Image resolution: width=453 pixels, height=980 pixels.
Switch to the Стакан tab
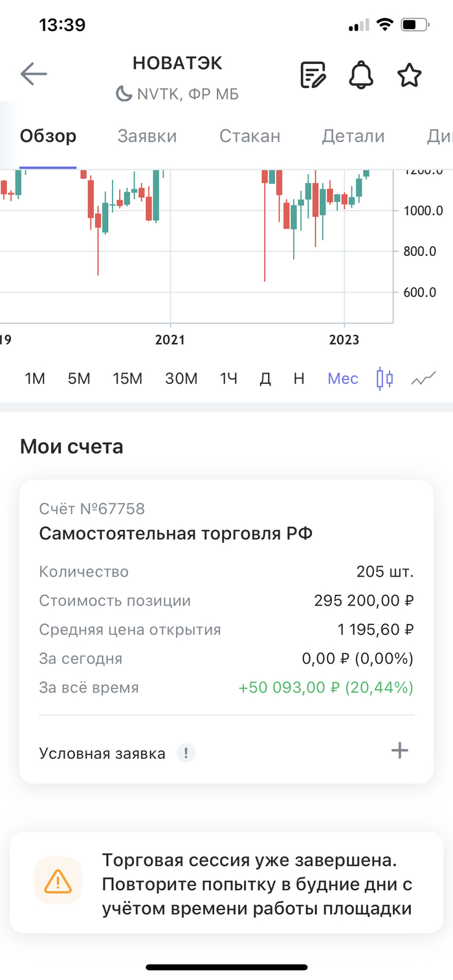[x=250, y=136]
